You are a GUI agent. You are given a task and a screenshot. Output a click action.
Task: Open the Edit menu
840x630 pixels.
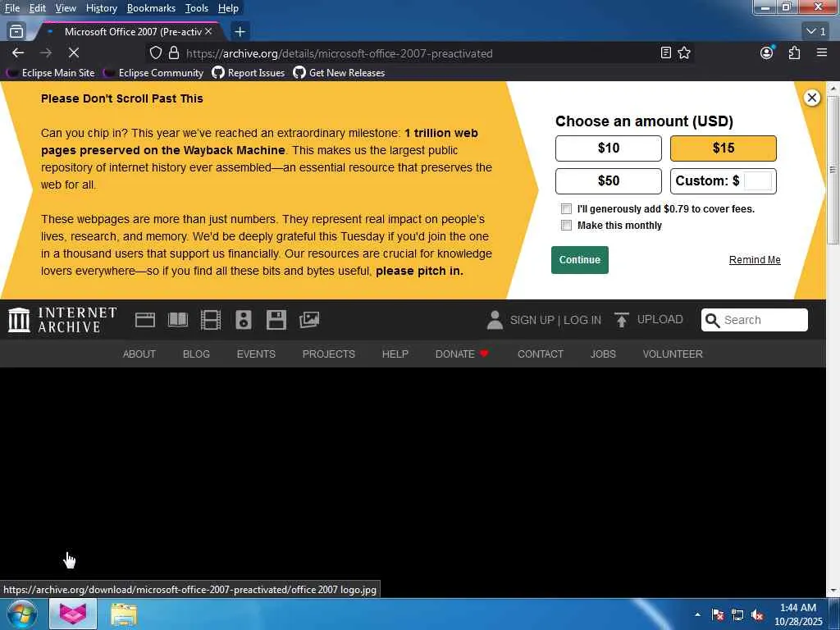click(x=37, y=8)
